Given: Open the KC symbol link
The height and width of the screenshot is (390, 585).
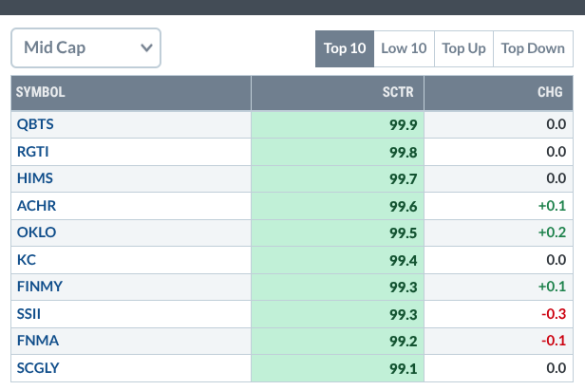Looking at the screenshot, I should 26,260.
